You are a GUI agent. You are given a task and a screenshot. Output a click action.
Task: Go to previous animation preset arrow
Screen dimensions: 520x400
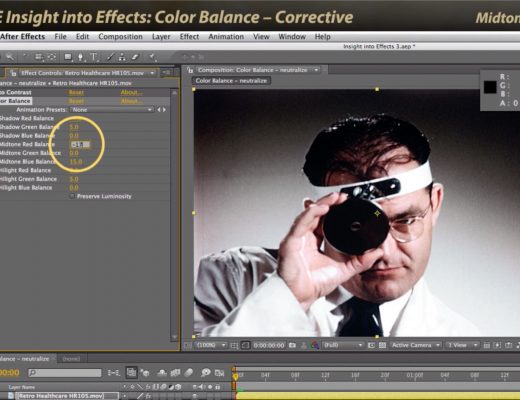[x=159, y=110]
